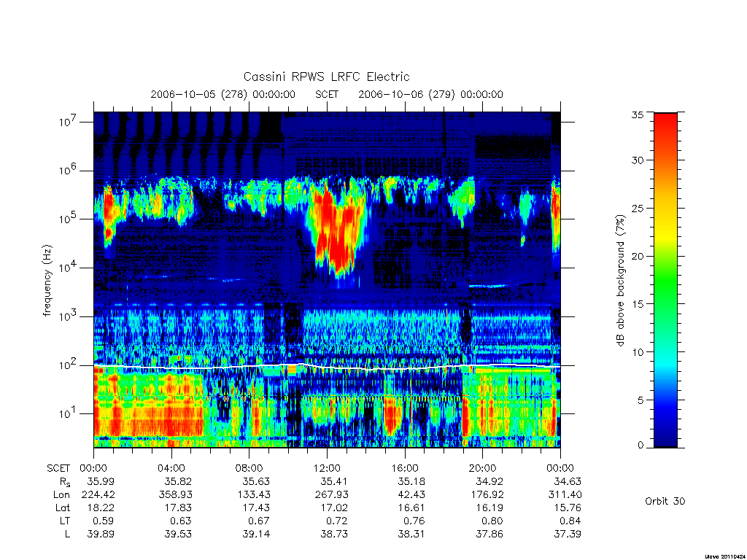This screenshot has height=560, width=747.
Task: Click the frequency tick label 10^2
Action: click(68, 365)
